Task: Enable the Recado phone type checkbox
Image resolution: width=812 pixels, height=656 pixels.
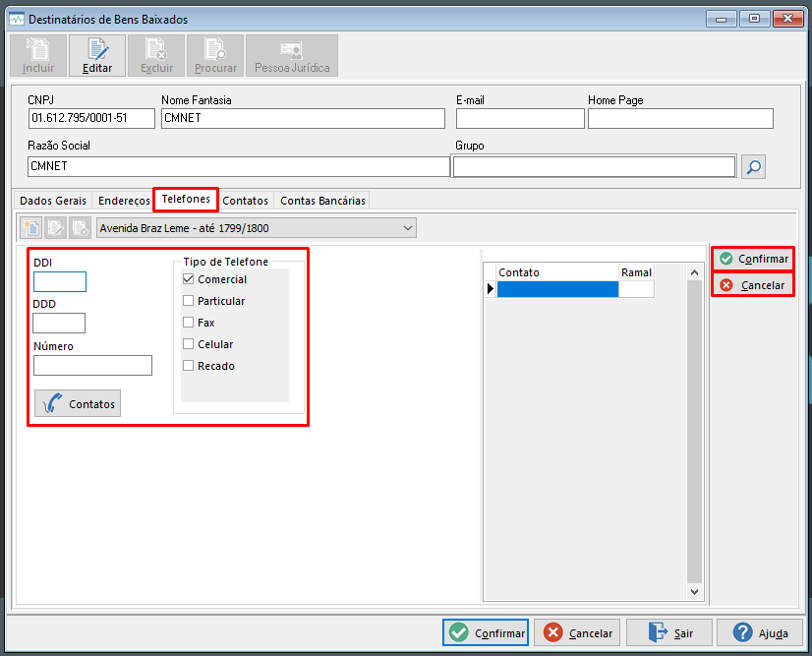Action: tap(189, 366)
